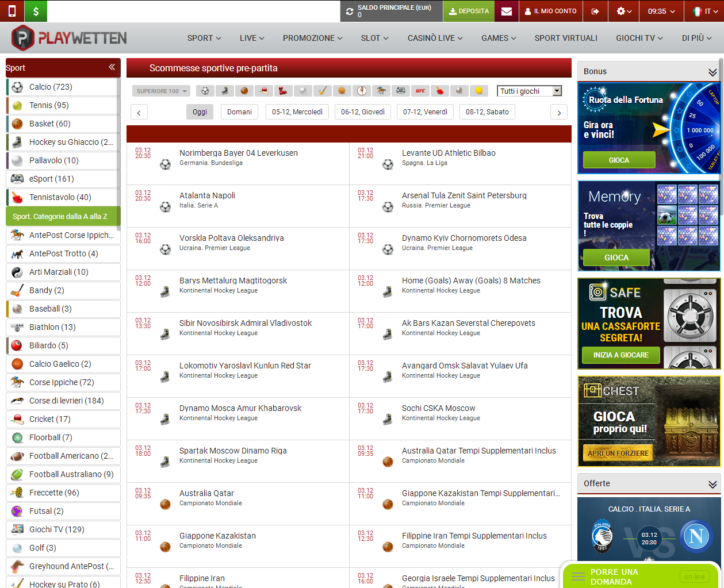Open the Slot menu
This screenshot has height=588, width=724.
[x=374, y=38]
